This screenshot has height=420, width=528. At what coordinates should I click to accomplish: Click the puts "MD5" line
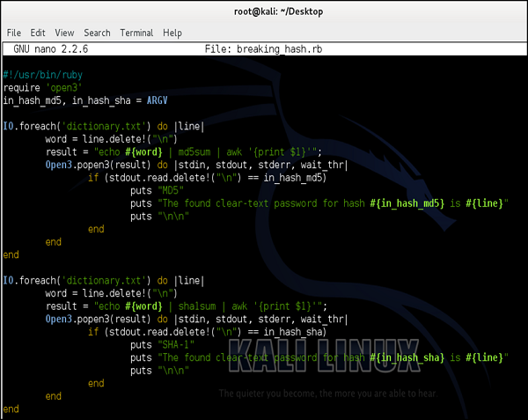pos(157,191)
